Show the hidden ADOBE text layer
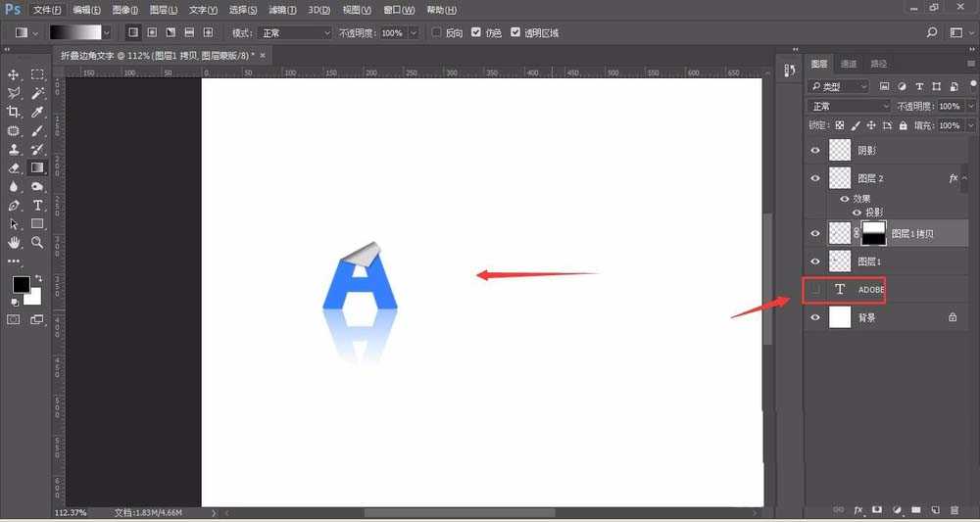980x522 pixels. point(815,290)
